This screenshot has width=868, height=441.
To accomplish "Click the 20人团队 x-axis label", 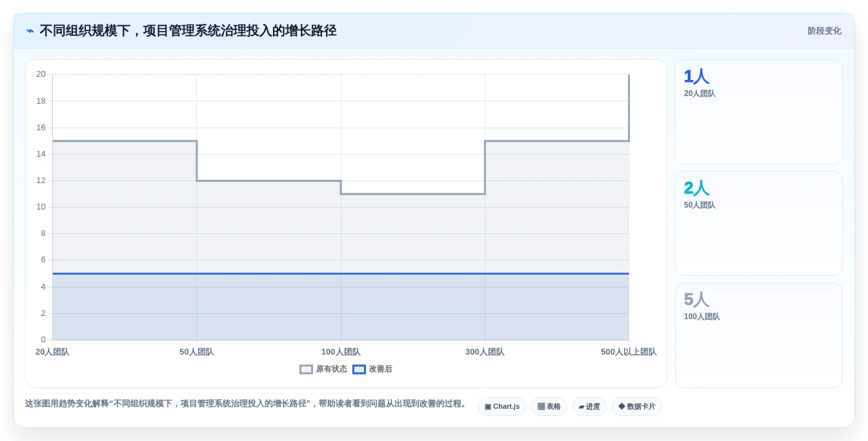I will coord(52,352).
